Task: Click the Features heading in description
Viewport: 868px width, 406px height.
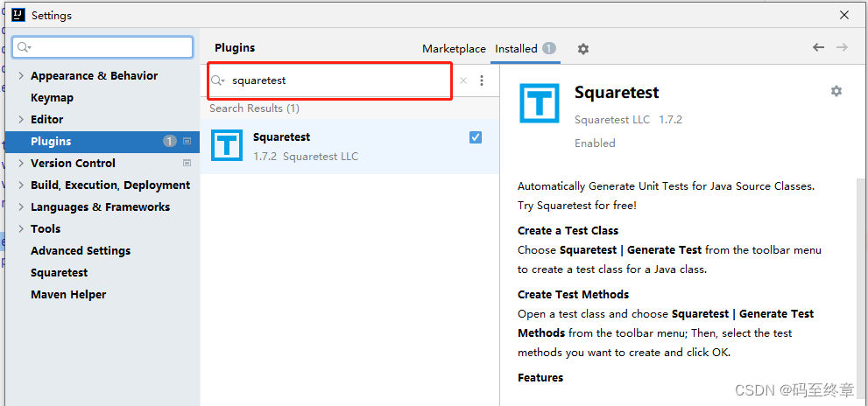Action: [540, 378]
